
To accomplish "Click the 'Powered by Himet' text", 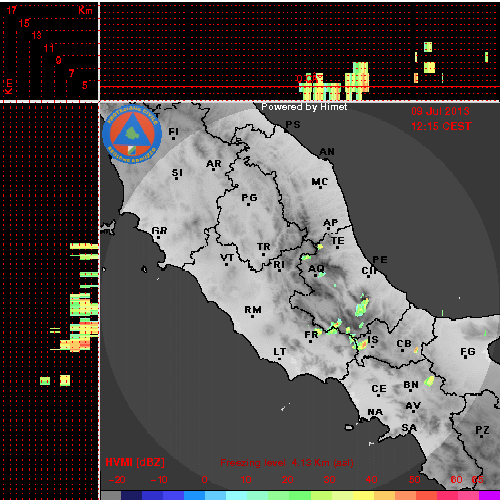I will click(x=304, y=107).
